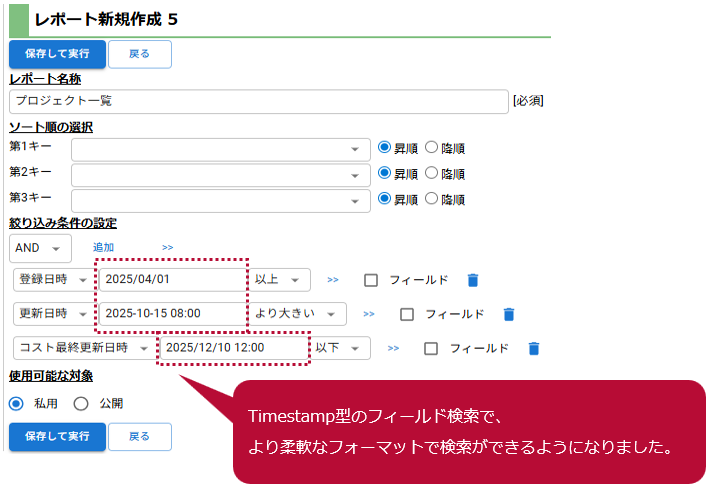This screenshot has width=714, height=490.
Task: Click trash icon for 更新日時 condition
Action: tap(509, 314)
